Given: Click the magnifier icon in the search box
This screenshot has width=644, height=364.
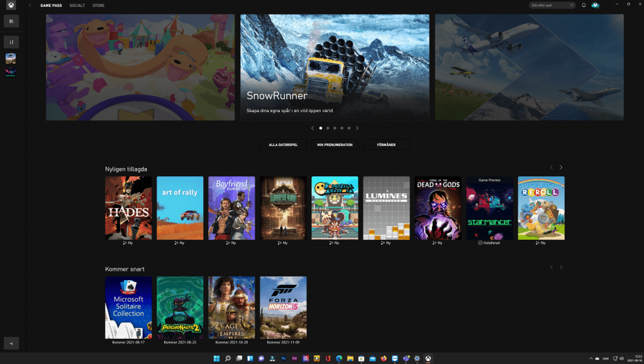Looking at the screenshot, I should 571,5.
